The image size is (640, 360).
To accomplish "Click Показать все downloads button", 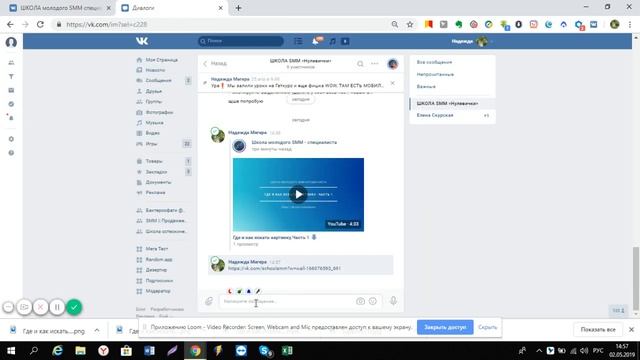I will 598,329.
